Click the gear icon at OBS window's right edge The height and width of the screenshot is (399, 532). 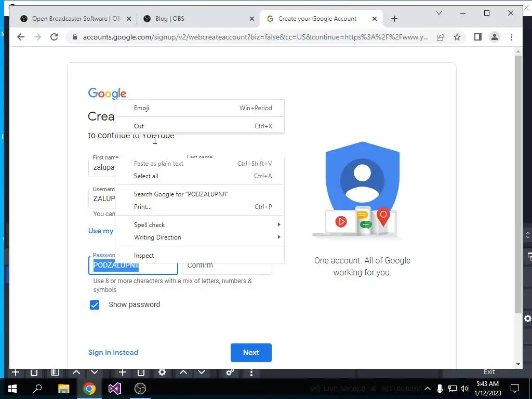tap(528, 318)
